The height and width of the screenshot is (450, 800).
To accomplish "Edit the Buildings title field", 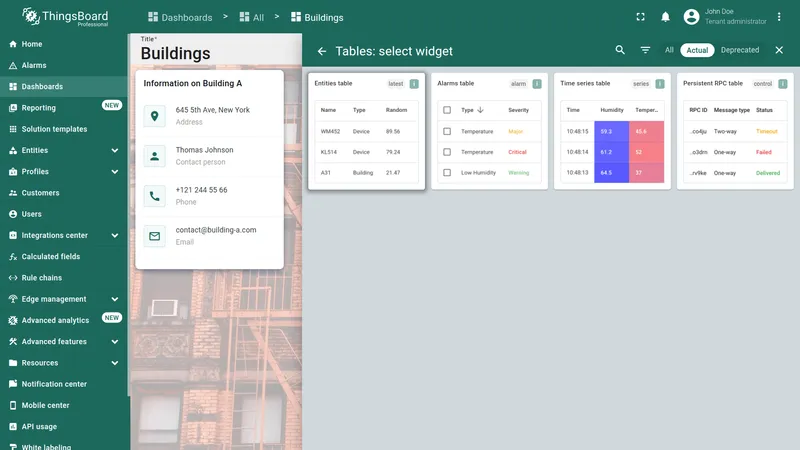I will tap(217, 50).
